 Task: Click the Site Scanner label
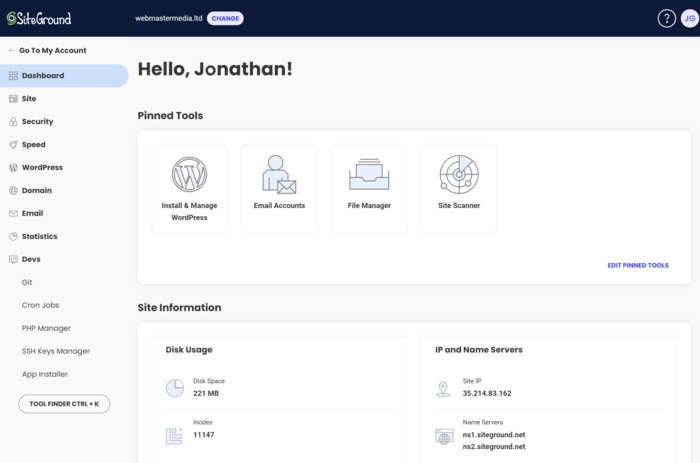(x=459, y=205)
